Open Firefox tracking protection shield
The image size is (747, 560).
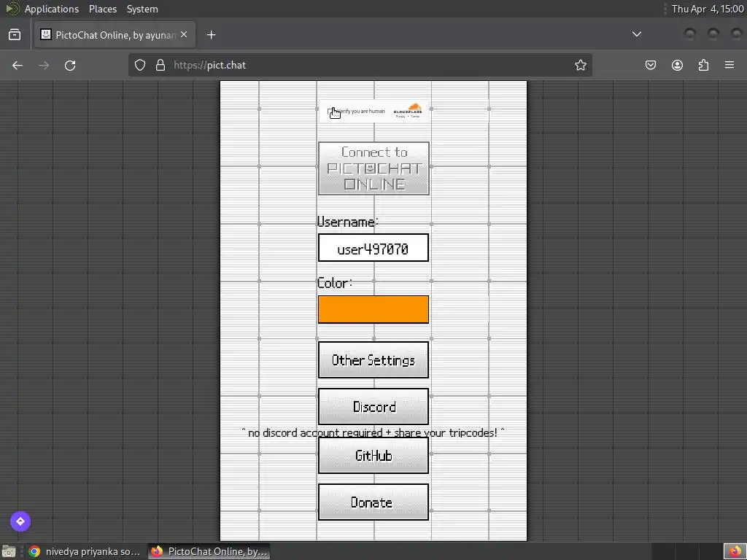point(139,65)
